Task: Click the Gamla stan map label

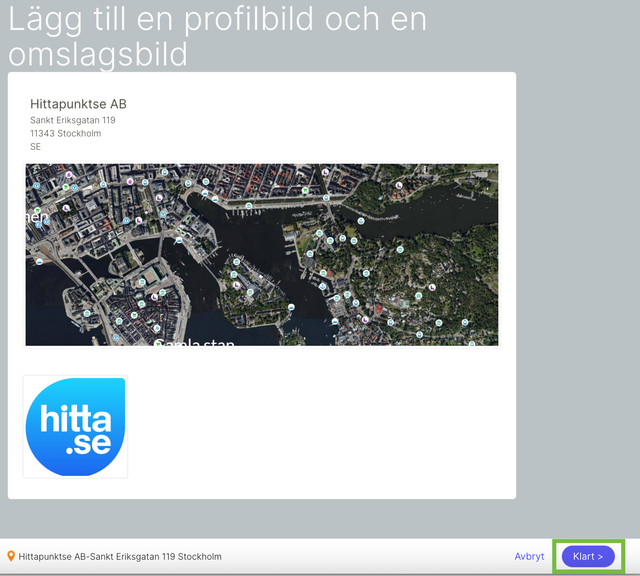Action: tap(194, 341)
